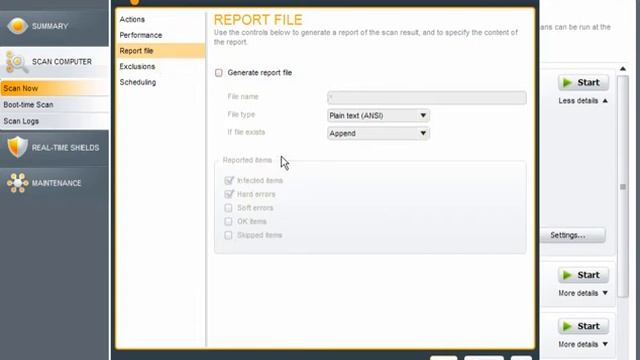Click the Summary orb icon
The height and width of the screenshot is (360, 640).
17,26
